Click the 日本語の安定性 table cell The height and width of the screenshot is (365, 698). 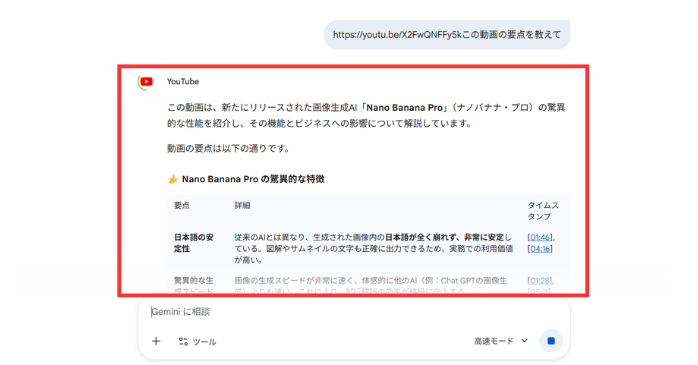[x=194, y=243]
